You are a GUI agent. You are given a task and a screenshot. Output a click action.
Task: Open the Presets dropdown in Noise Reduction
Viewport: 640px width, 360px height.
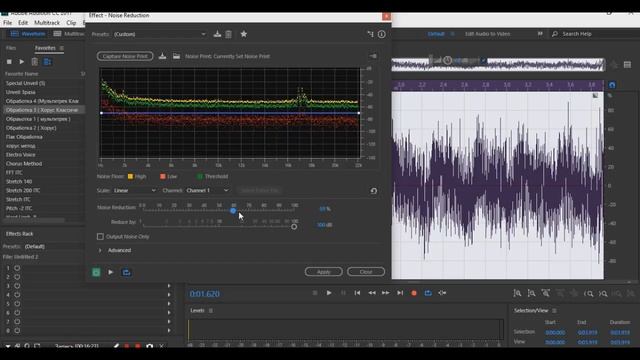pos(160,34)
